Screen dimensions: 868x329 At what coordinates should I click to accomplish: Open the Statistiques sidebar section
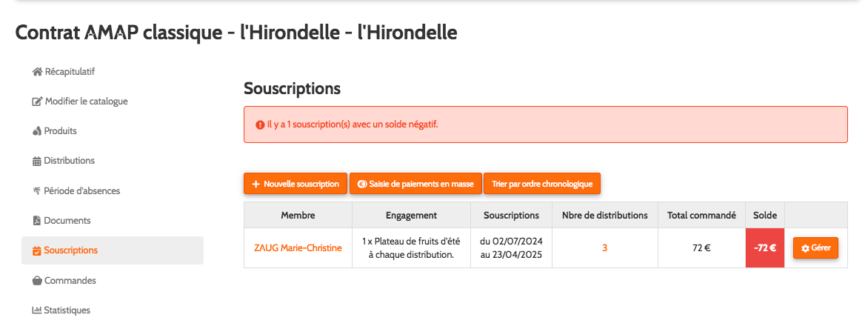coord(71,310)
